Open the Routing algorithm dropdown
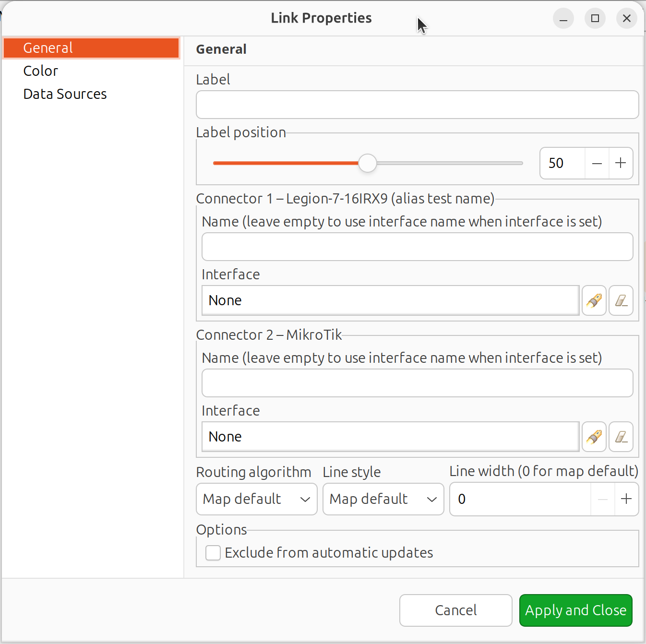This screenshot has width=646, height=644. click(257, 499)
